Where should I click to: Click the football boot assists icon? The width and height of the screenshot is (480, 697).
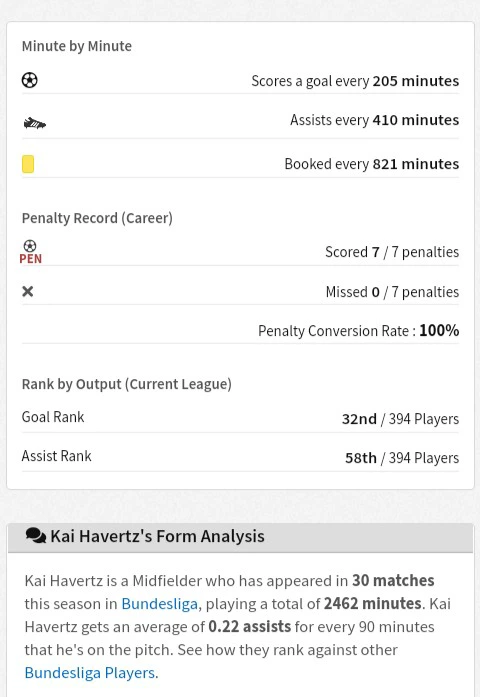click(x=35, y=123)
